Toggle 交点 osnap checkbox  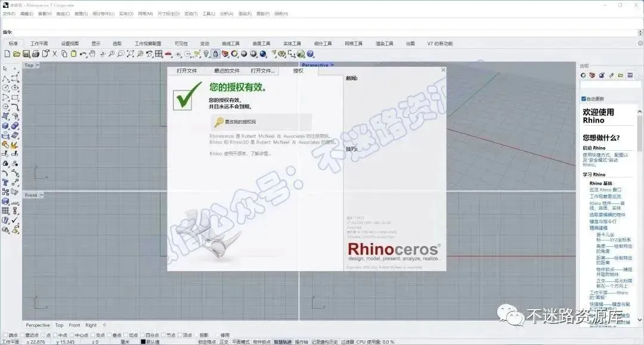pyautogui.click(x=93, y=335)
